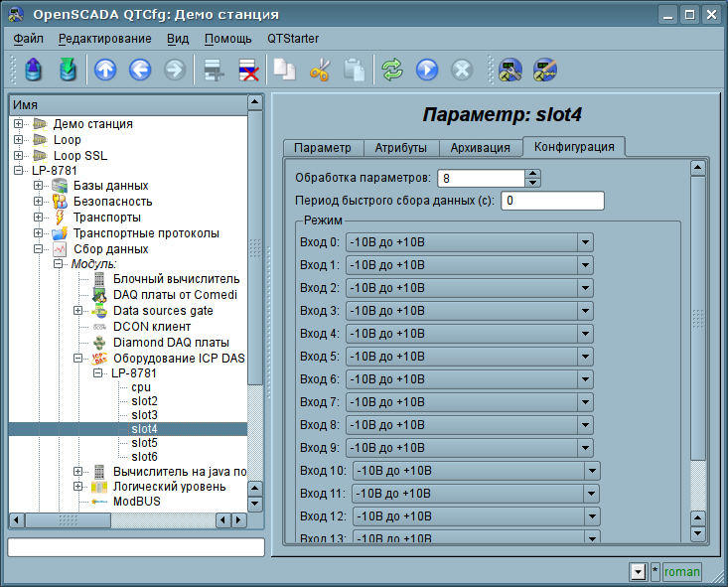Click the Add item toolbar icon
The height and width of the screenshot is (587, 728).
211,70
